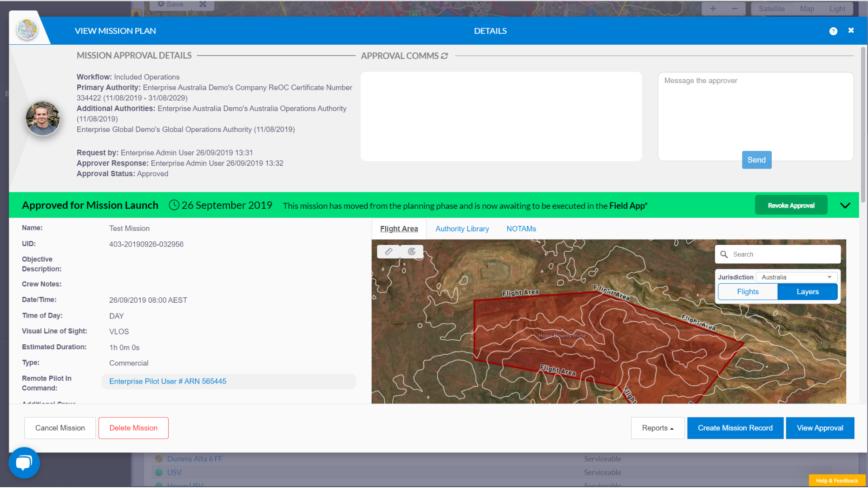Switch the map panel to Flights
The height and width of the screenshot is (488, 868).
point(747,291)
